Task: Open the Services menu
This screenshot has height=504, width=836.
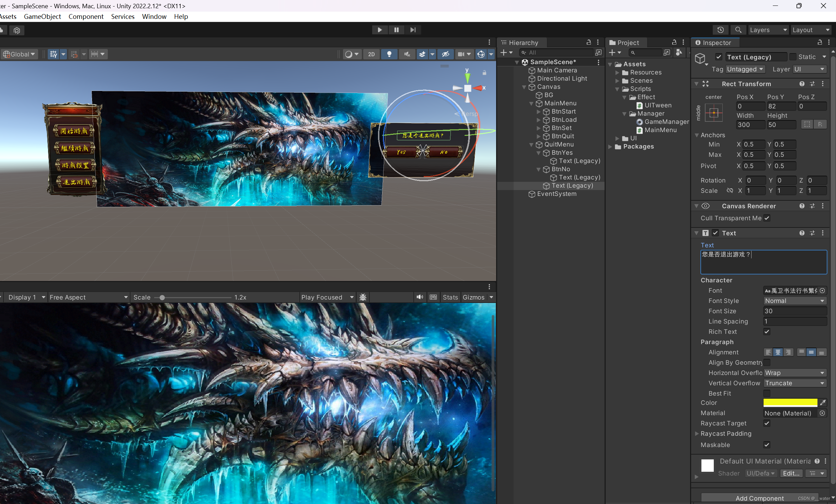Action: 123,16
